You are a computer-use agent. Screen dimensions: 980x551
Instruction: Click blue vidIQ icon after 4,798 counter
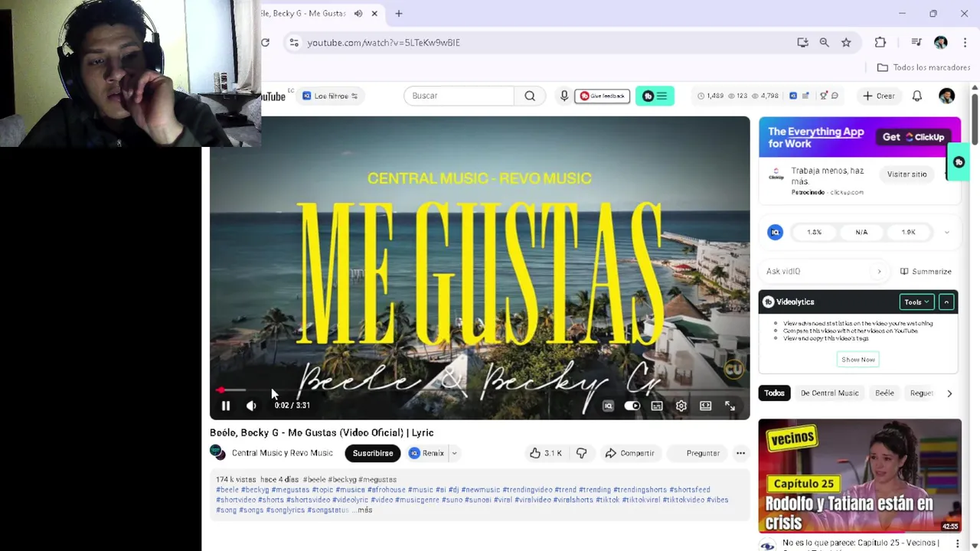[x=793, y=96]
